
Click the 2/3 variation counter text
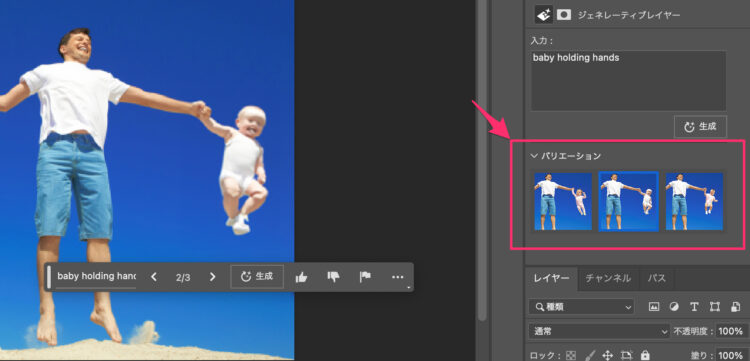coord(183,277)
